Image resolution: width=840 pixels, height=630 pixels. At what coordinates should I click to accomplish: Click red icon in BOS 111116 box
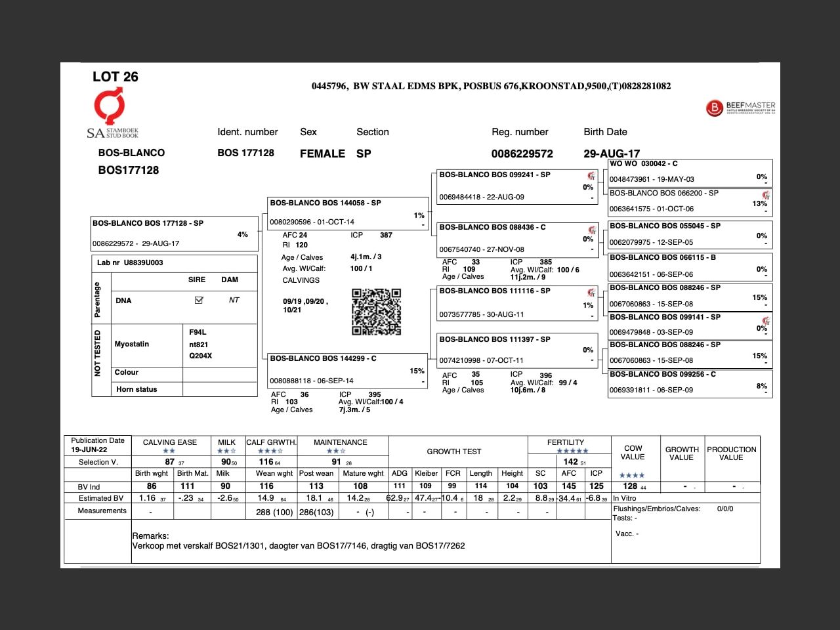point(591,293)
